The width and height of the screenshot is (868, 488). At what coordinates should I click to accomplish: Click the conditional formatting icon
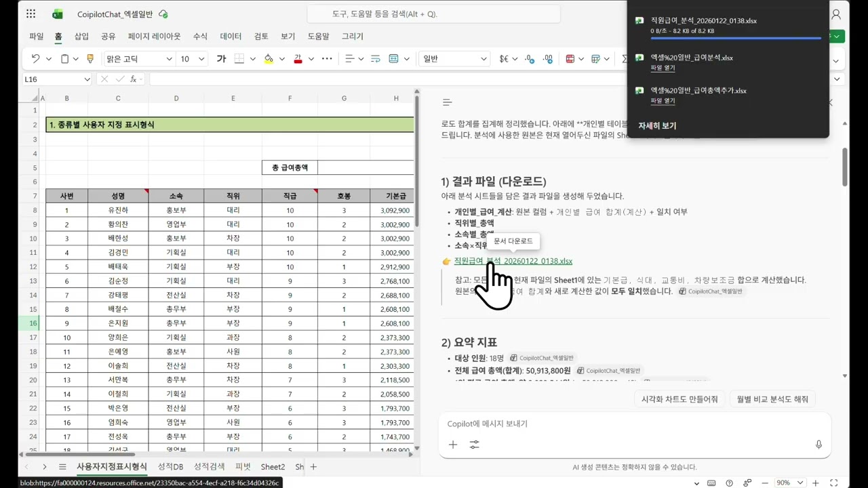pos(570,59)
